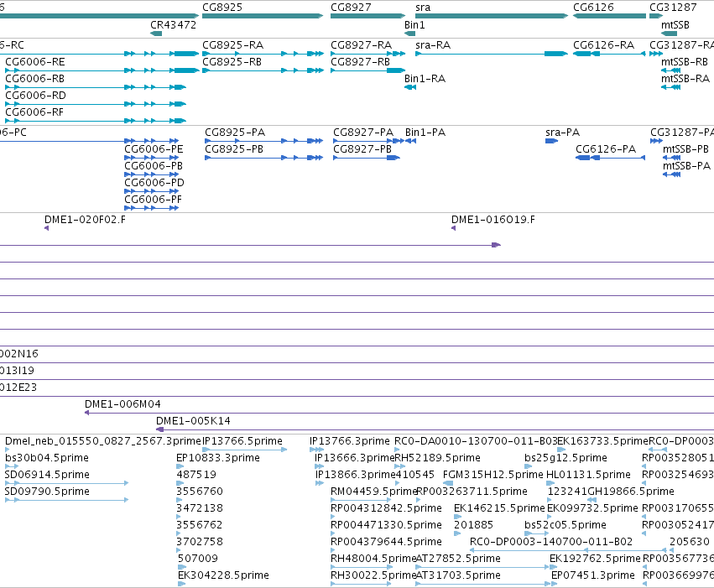The width and height of the screenshot is (714, 588).
Task: Select transcript CG8925-RB
Action: (x=232, y=62)
